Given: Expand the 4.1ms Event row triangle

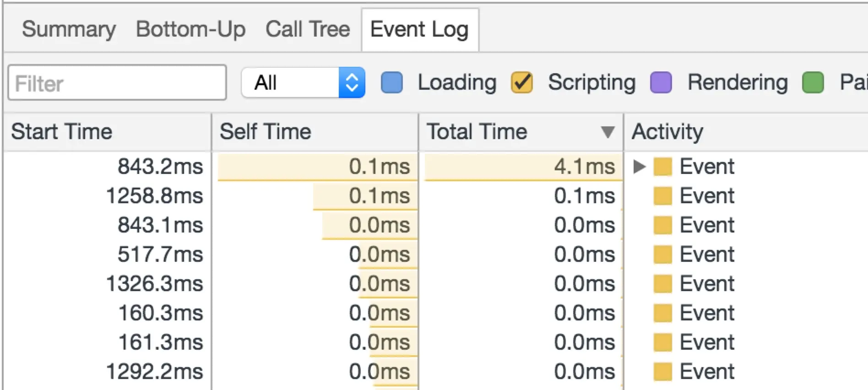Looking at the screenshot, I should point(639,167).
